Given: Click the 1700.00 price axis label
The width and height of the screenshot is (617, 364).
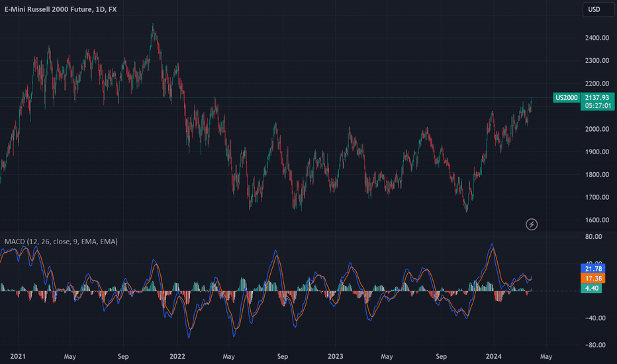Looking at the screenshot, I should click(x=597, y=197).
